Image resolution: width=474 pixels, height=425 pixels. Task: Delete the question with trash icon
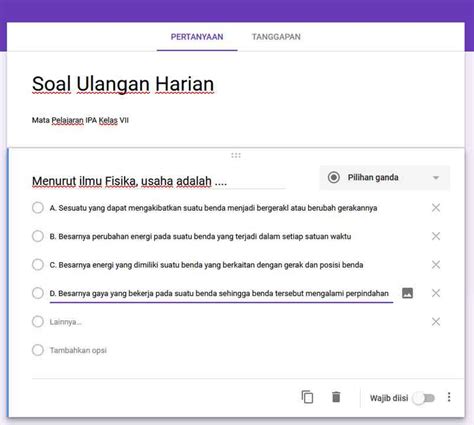[x=336, y=397]
